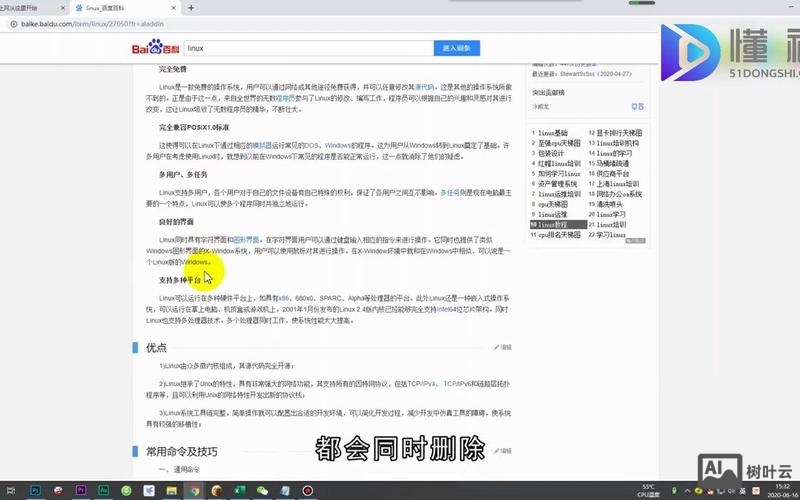800x500 pixels.
Task: Open sidebar link 上海linux培训
Action: 618,184
